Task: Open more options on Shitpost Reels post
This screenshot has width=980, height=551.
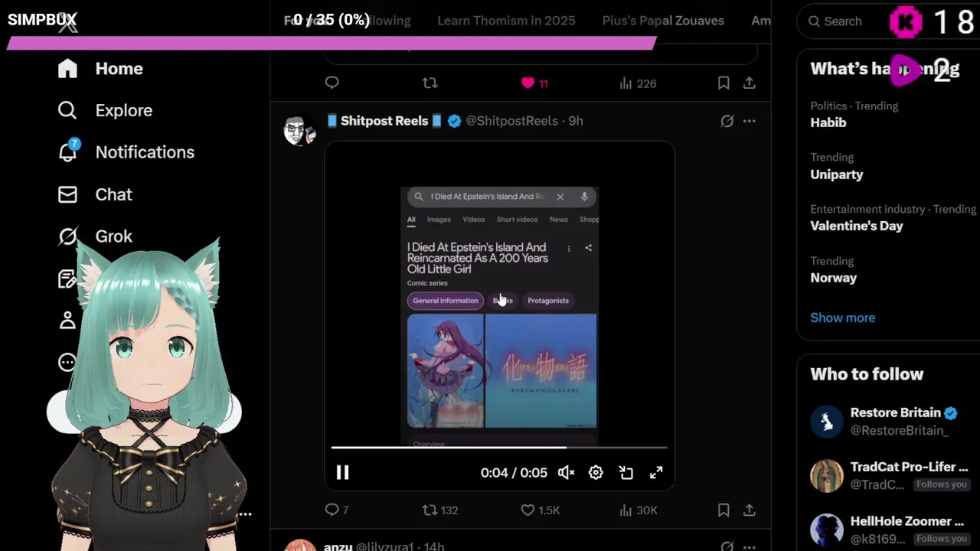Action: coord(750,121)
